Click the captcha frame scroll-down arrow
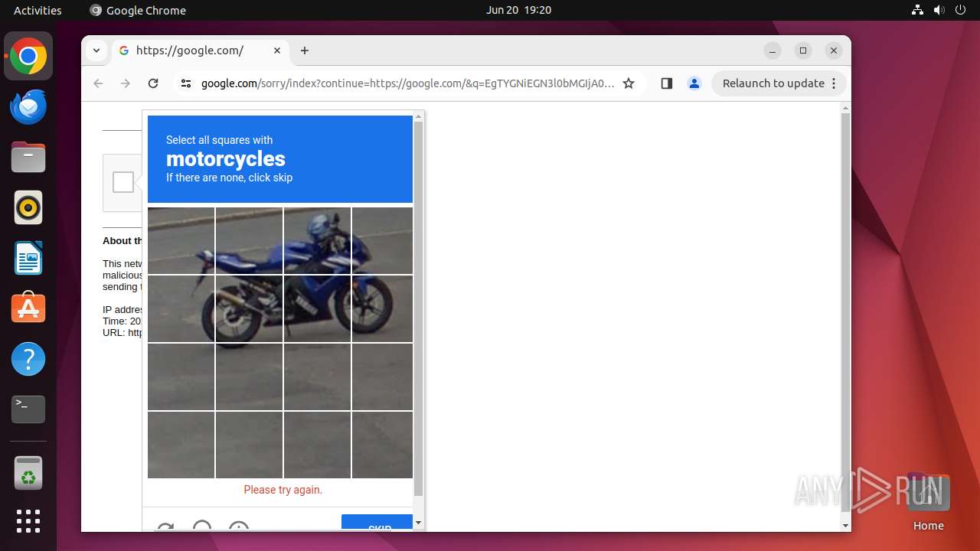This screenshot has width=980, height=551. [x=418, y=523]
